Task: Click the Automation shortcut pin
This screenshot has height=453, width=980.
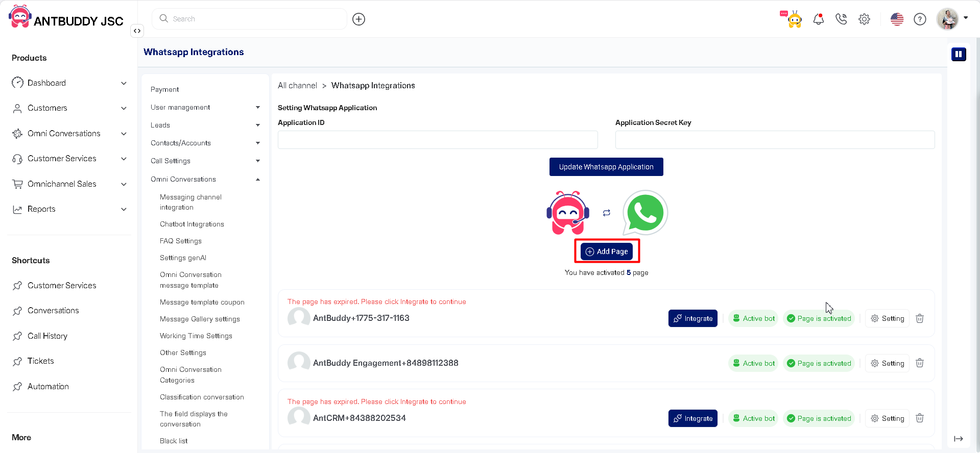Action: click(17, 387)
